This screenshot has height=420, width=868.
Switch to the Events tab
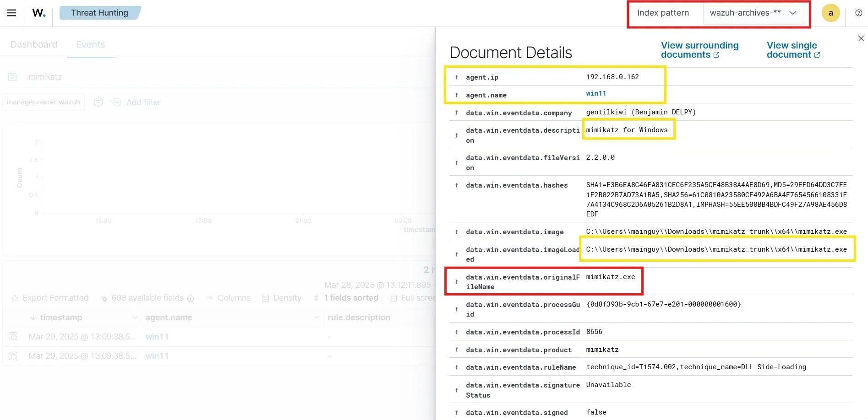(x=90, y=44)
